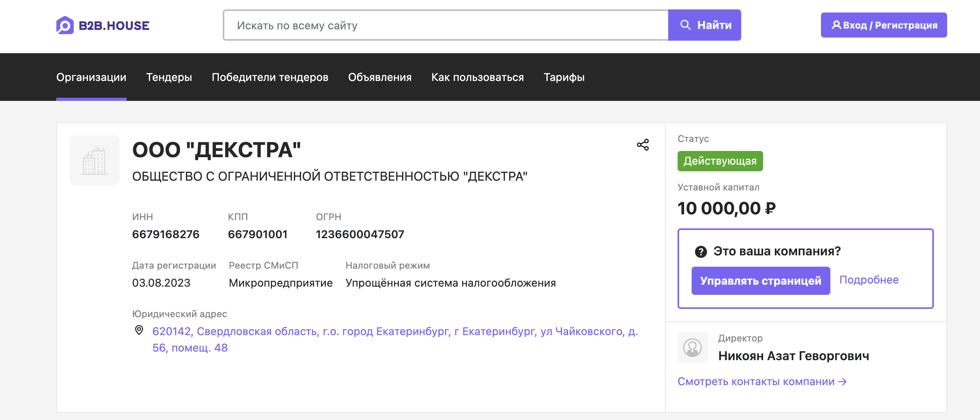Go to Победители тендеров section

(x=270, y=77)
